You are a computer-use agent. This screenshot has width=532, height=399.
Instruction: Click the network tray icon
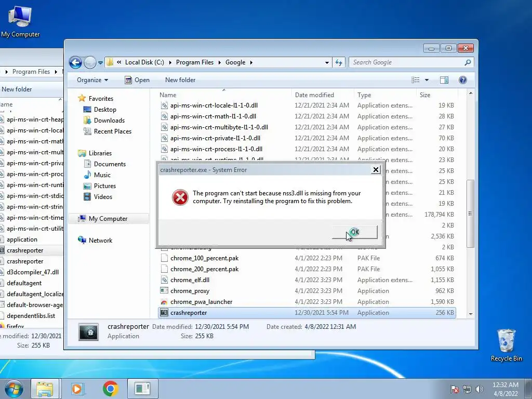point(467,389)
